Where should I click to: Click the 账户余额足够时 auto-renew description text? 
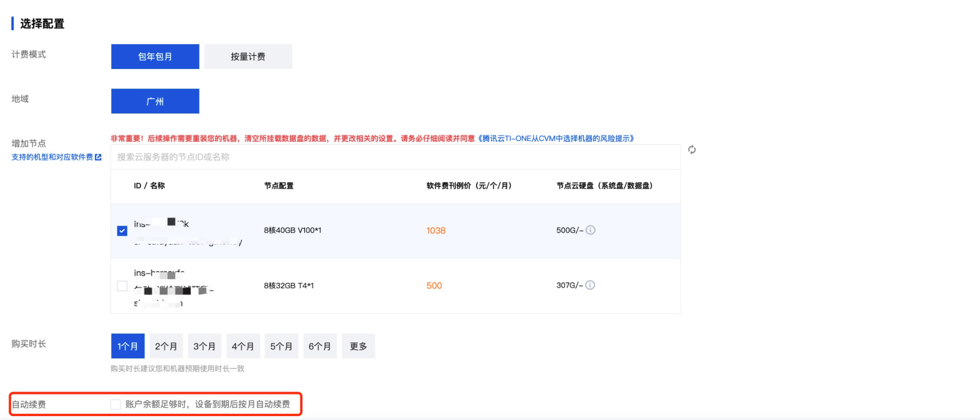tap(208, 404)
